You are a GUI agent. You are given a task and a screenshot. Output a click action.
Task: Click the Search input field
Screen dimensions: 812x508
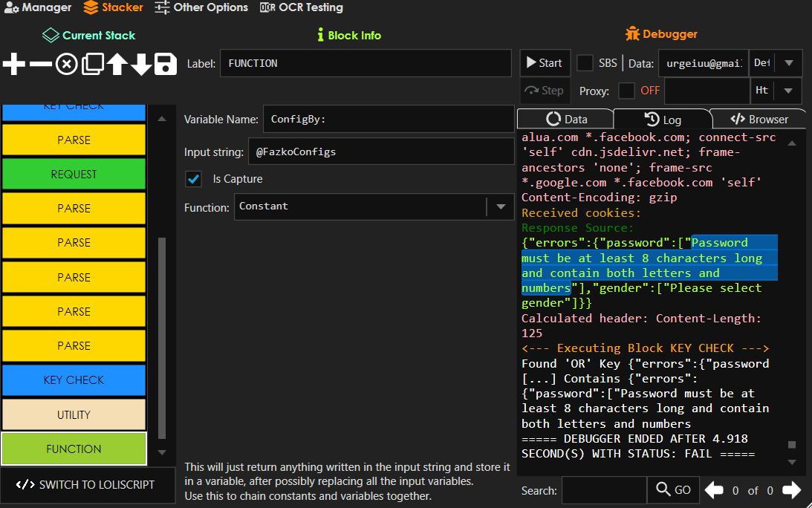tap(604, 490)
